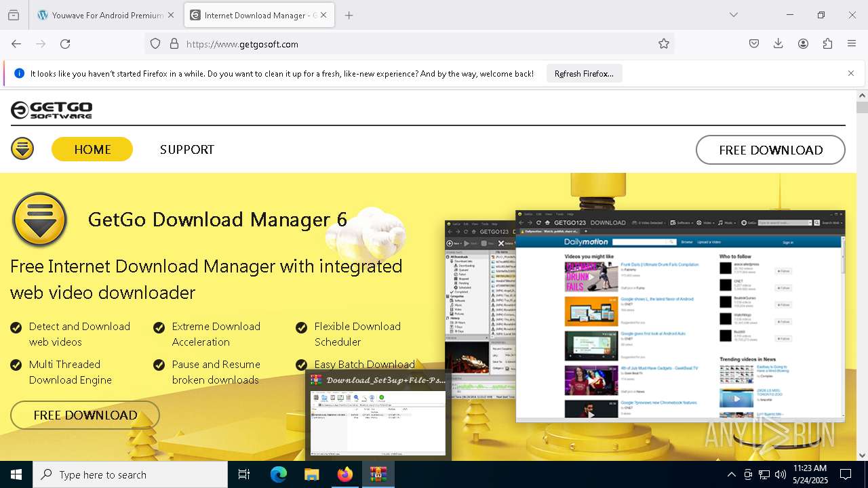Open the WinRAR window preview thumbnail
Viewport: 868px width, 488px height.
378,415
